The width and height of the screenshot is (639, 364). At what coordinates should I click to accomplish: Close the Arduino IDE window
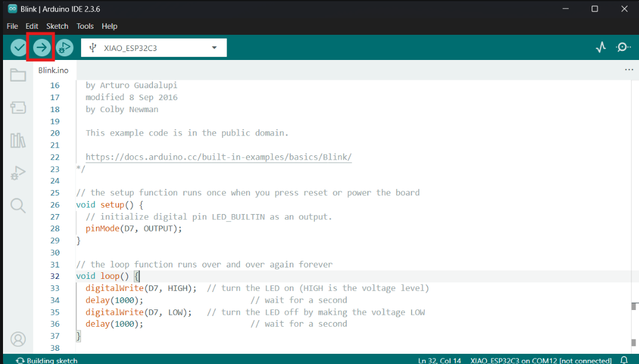(625, 8)
